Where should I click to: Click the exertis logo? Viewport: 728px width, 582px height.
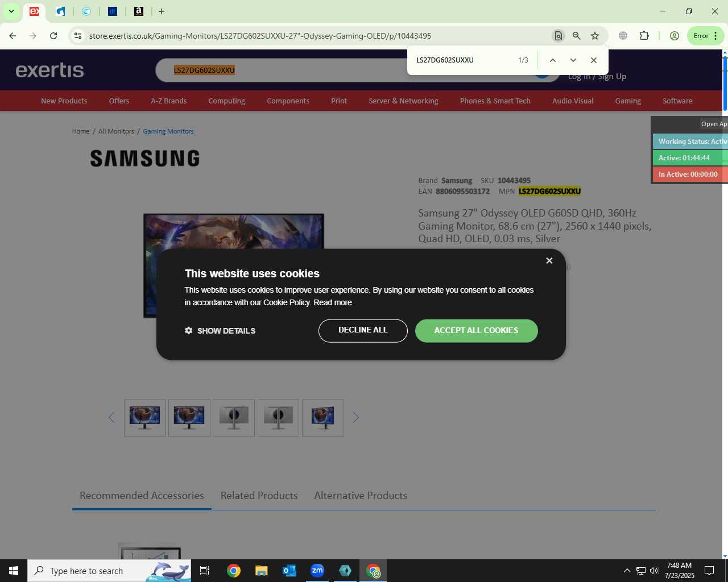[x=49, y=70]
